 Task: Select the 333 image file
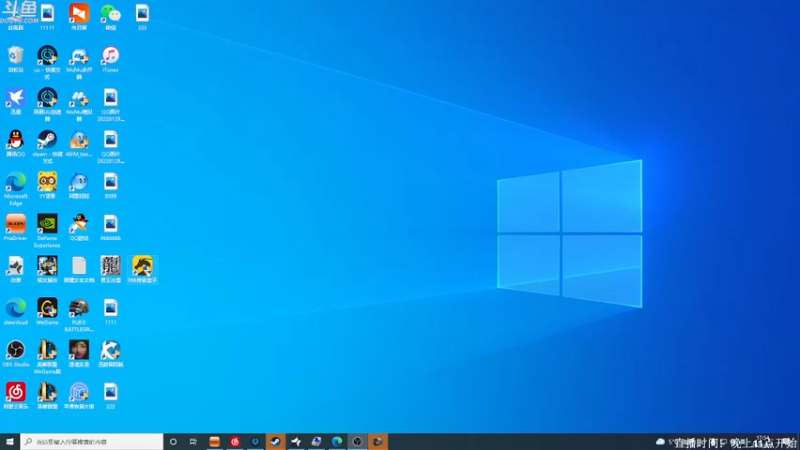pos(142,13)
